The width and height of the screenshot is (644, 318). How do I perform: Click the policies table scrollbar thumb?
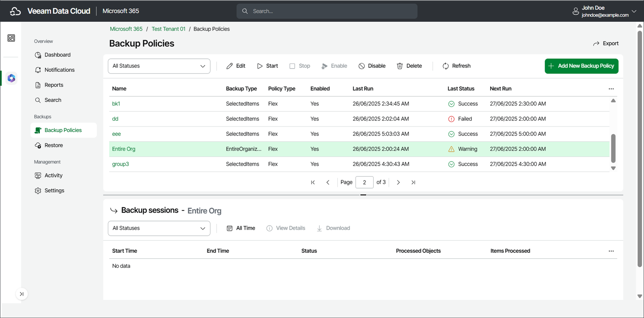click(613, 148)
